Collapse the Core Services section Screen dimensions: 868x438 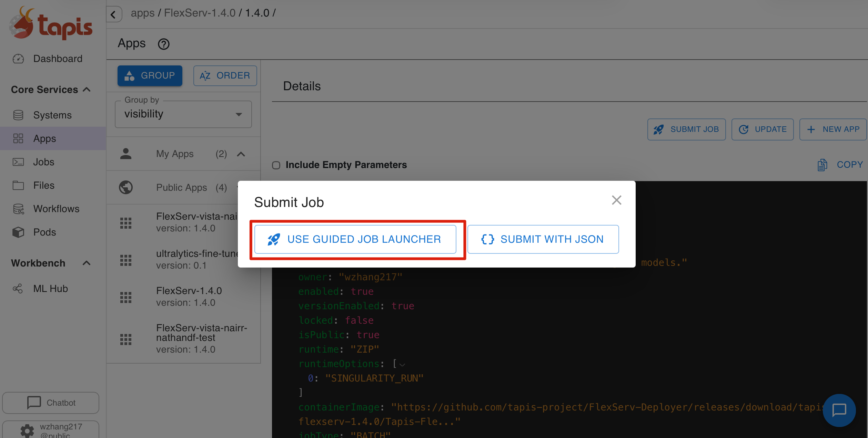click(x=87, y=90)
